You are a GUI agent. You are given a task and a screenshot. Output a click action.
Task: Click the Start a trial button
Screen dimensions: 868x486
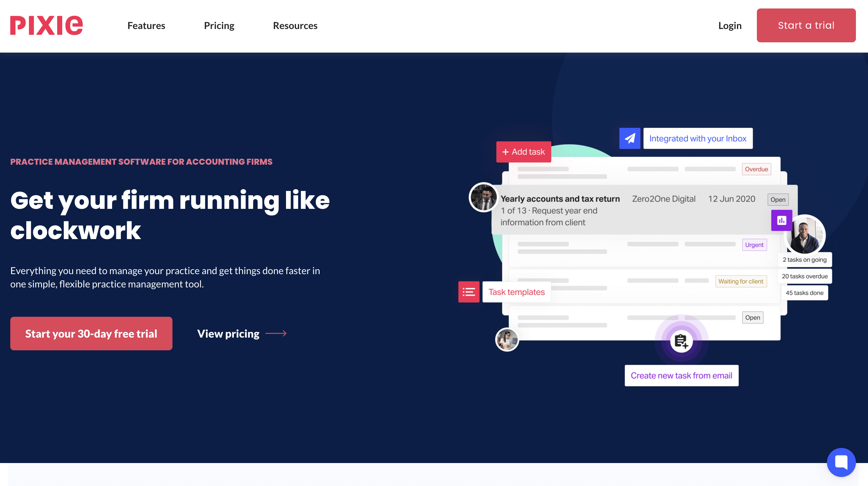[x=806, y=25]
